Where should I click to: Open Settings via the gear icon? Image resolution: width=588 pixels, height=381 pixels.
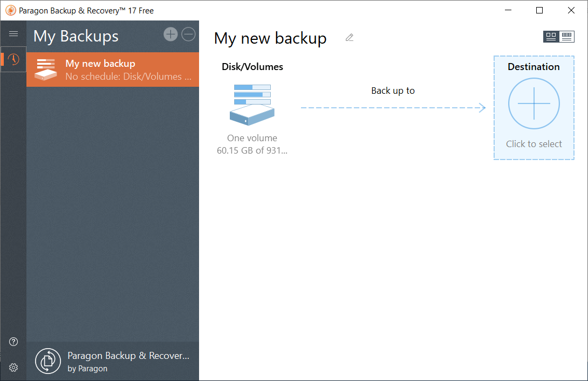[13, 368]
